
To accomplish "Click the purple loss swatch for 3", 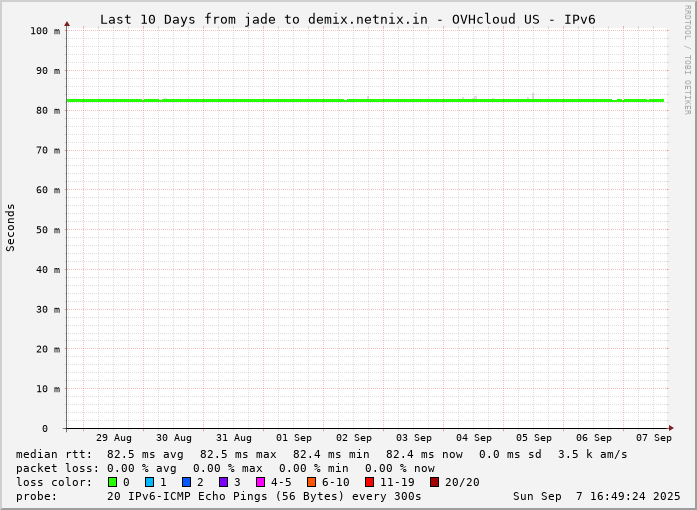I will coord(224,482).
